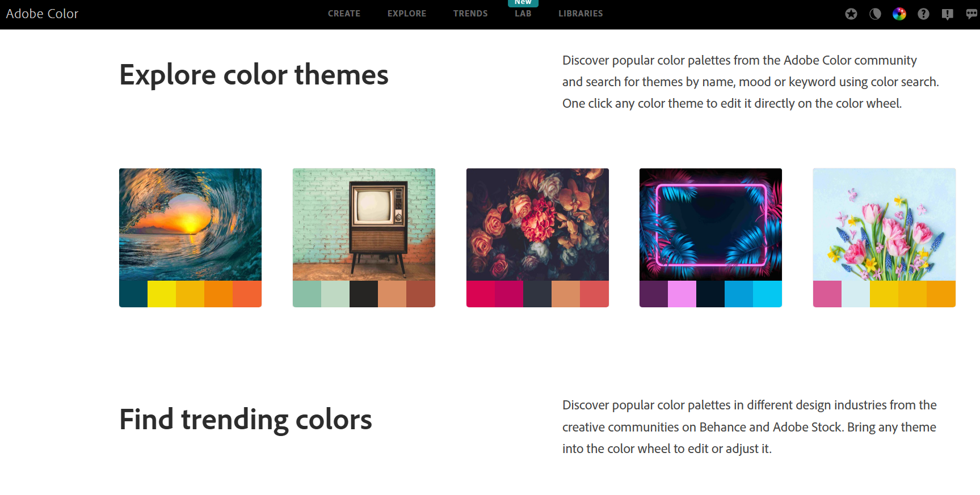The height and width of the screenshot is (495, 980).
Task: Select bright yellow swatch under wave image
Action: (x=162, y=294)
